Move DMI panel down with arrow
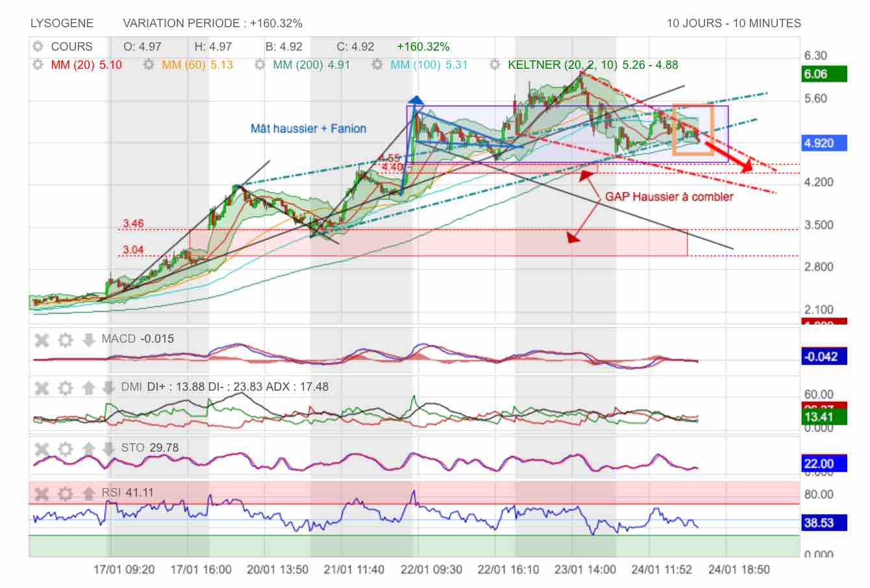This screenshot has height=588, width=870. (108, 388)
